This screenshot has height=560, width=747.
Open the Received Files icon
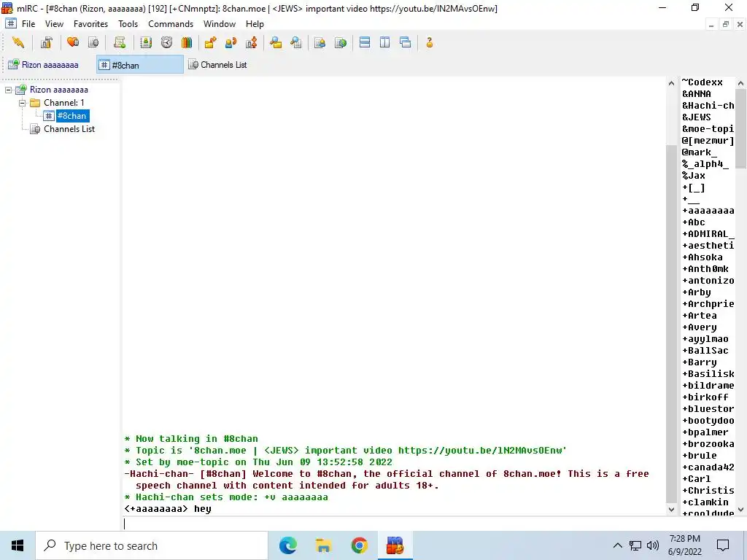[275, 42]
